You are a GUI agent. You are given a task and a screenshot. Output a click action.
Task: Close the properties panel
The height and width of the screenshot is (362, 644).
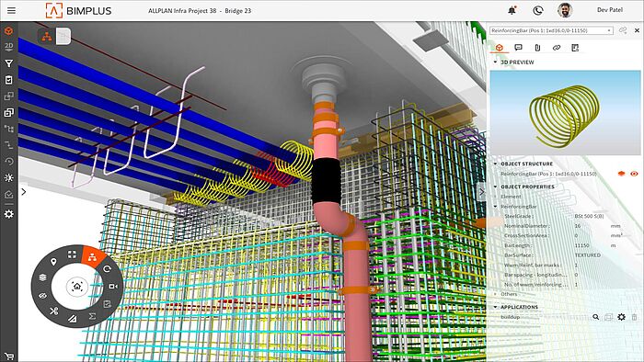pyautogui.click(x=637, y=30)
